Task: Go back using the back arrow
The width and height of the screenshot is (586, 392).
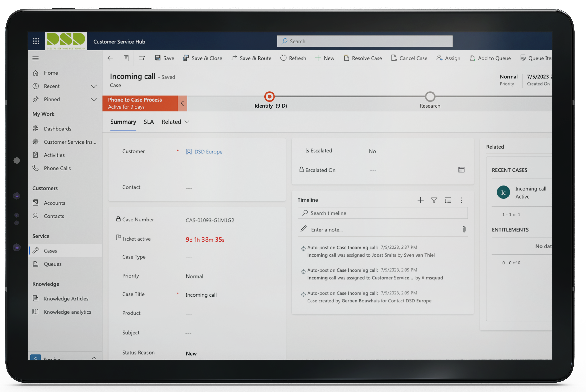Action: pos(110,58)
